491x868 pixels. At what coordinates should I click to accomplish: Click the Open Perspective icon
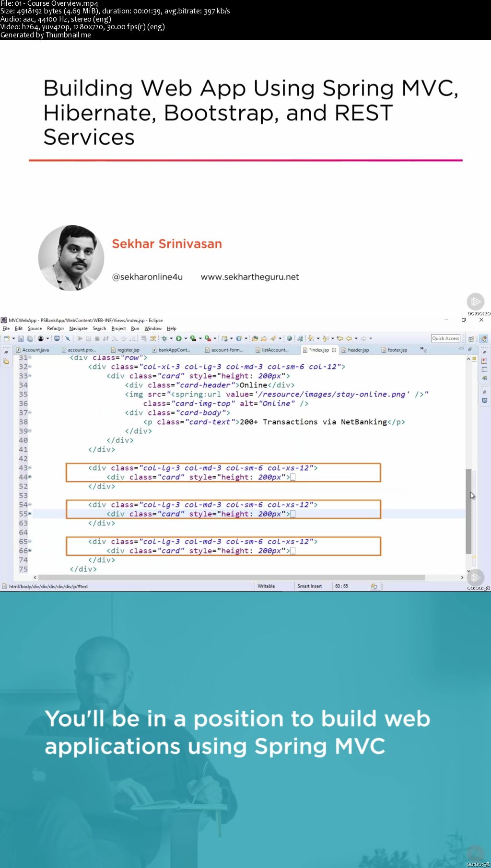pyautogui.click(x=471, y=338)
